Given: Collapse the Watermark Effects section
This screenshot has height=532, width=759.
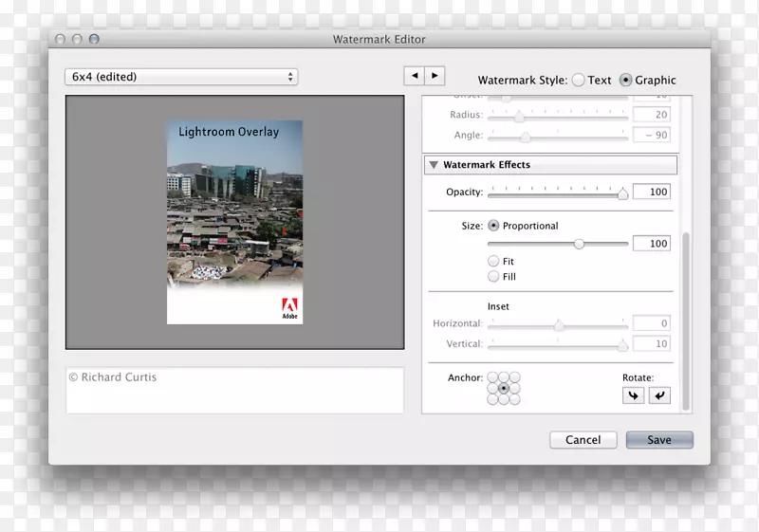Looking at the screenshot, I should 434,165.
